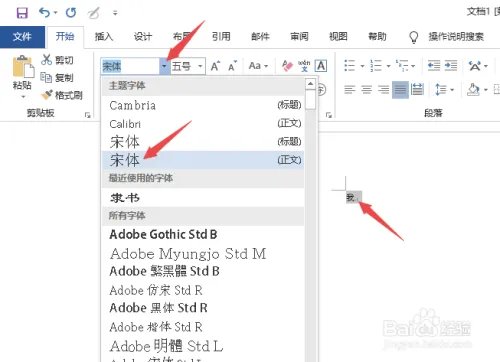Select Adobe 楷体 Std R font
The image size is (500, 362).
[x=203, y=327]
